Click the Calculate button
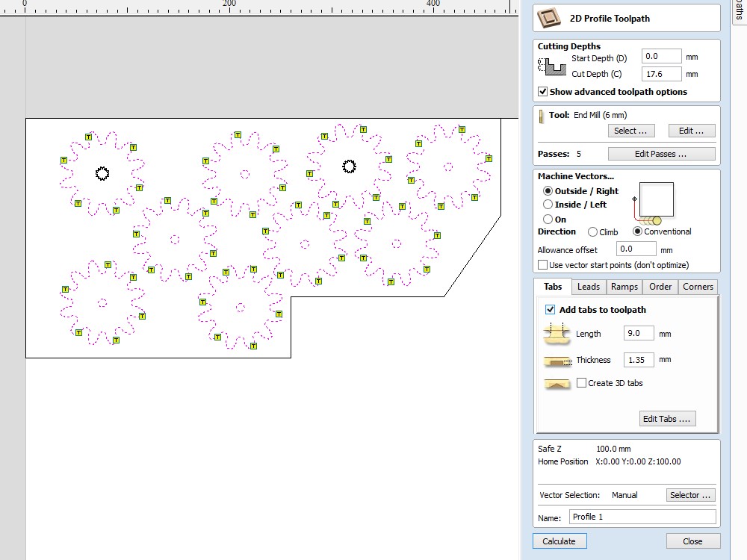This screenshot has width=747, height=560. coord(560,541)
